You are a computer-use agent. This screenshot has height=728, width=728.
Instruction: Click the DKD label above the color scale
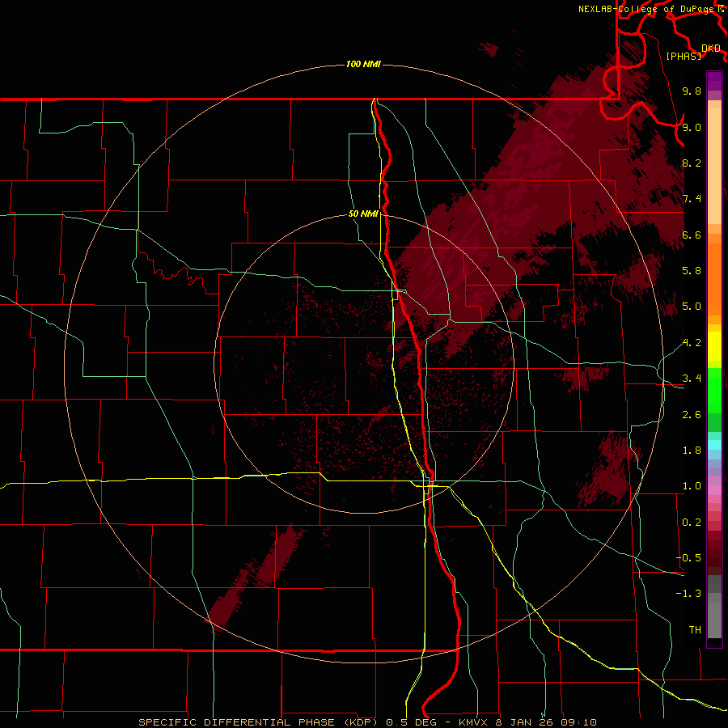click(711, 48)
